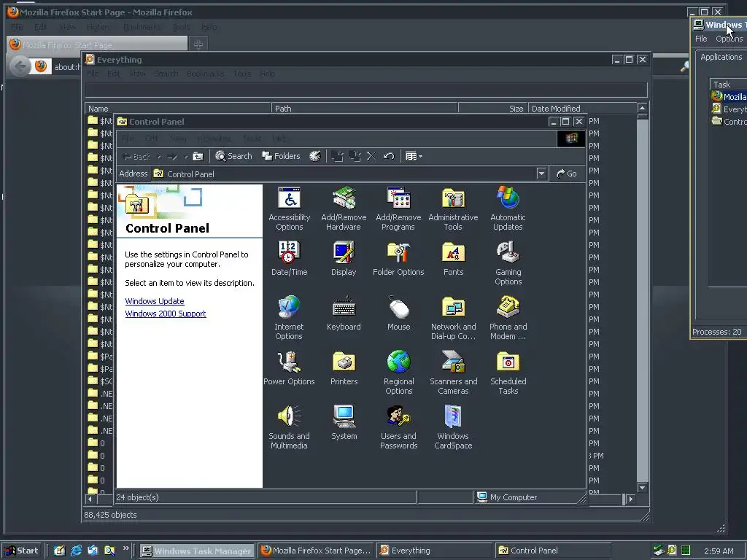Open Scheduled Tasks folder

[508, 373]
